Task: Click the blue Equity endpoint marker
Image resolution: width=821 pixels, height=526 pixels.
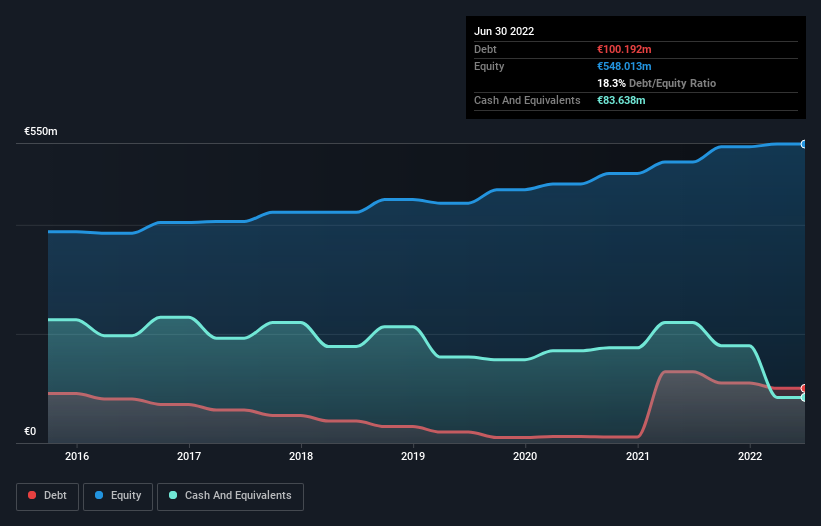Action: 804,144
